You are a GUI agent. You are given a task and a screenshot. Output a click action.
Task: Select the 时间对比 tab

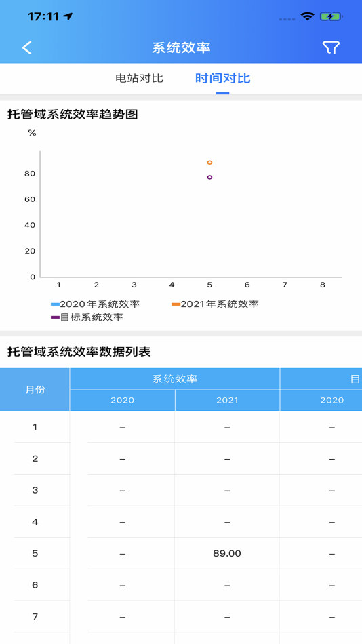[x=223, y=78]
